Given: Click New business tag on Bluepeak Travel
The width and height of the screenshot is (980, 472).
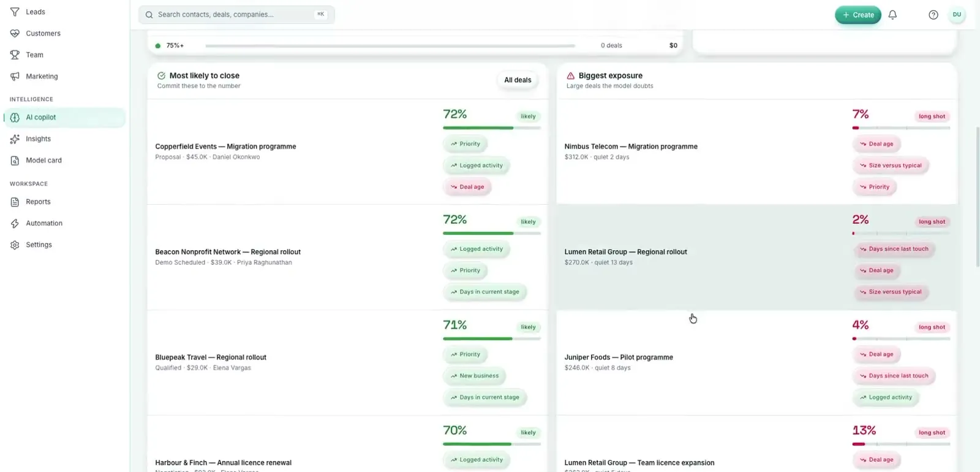Looking at the screenshot, I should (474, 376).
